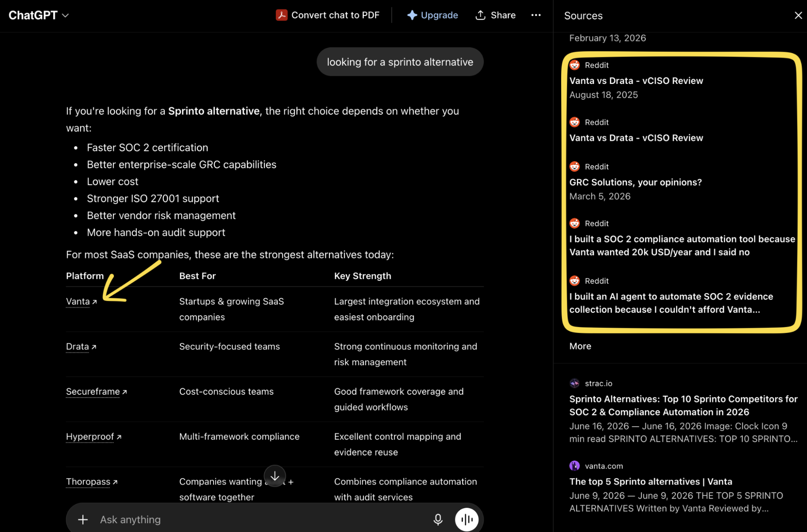Click the Platform column header
The height and width of the screenshot is (532, 807).
pos(85,276)
